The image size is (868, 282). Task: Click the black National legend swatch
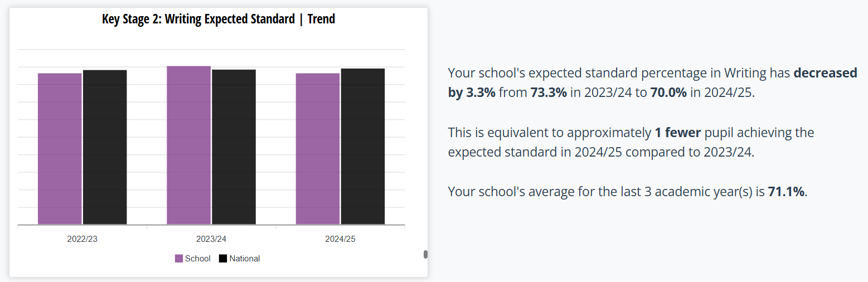click(223, 259)
